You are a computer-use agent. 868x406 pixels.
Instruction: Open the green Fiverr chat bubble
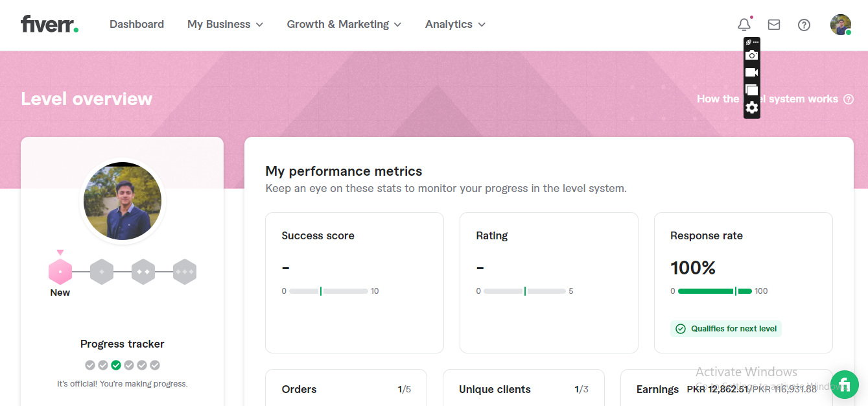pyautogui.click(x=845, y=385)
